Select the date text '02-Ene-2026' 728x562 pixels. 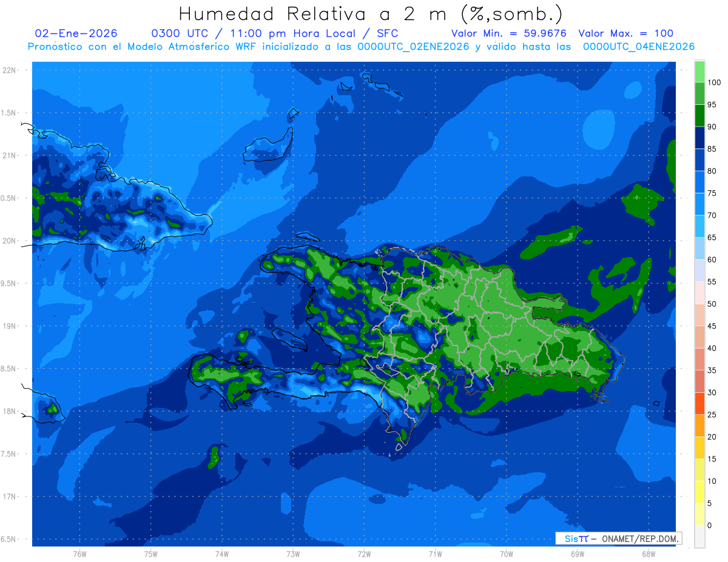76,33
